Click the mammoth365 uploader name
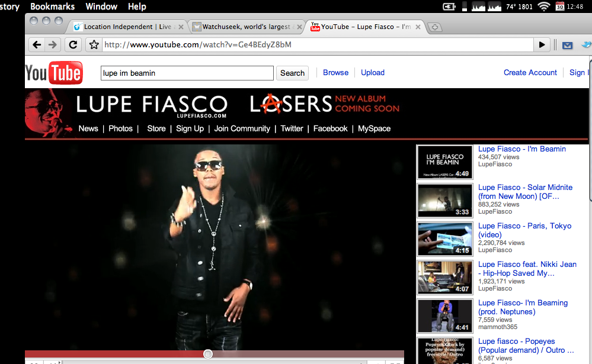Image resolution: width=592 pixels, height=364 pixels. pos(498,327)
